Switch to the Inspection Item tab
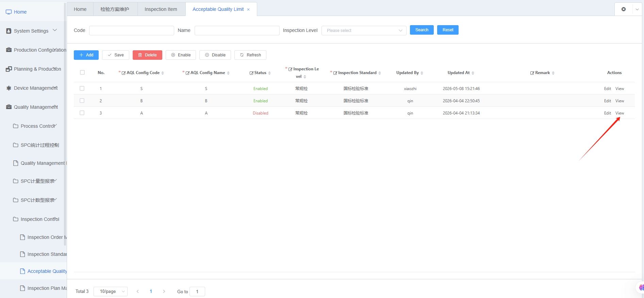The image size is (644, 298). [x=161, y=9]
